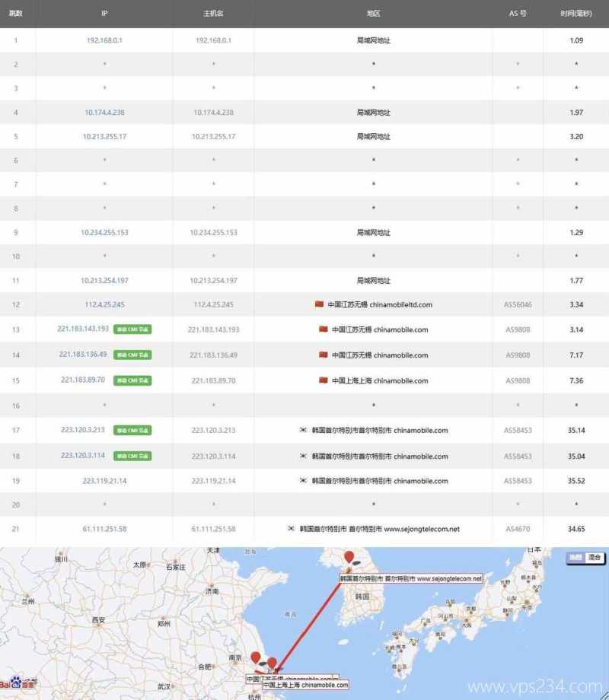Click the red map marker over Seoul
Image resolution: width=609 pixels, height=700 pixels.
349,558
